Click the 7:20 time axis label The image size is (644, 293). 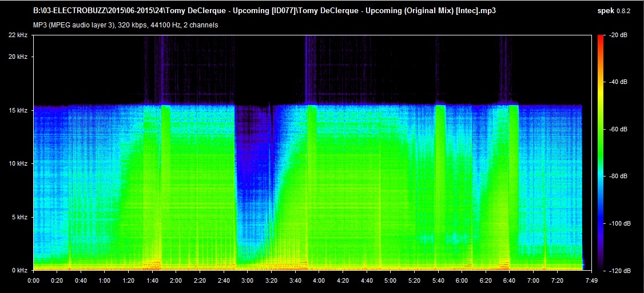point(557,280)
